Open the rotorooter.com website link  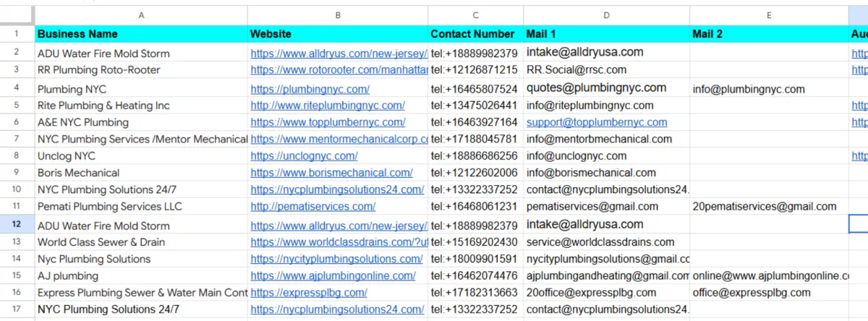pyautogui.click(x=339, y=70)
